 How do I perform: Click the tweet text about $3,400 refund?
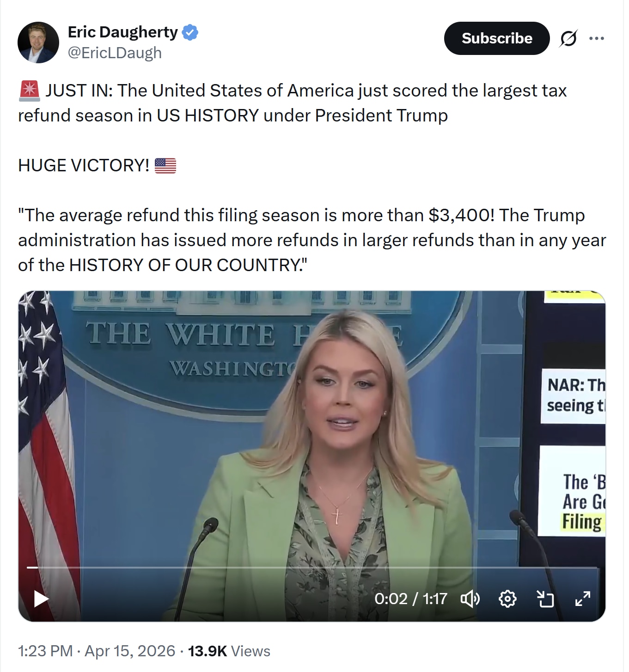pos(312,240)
